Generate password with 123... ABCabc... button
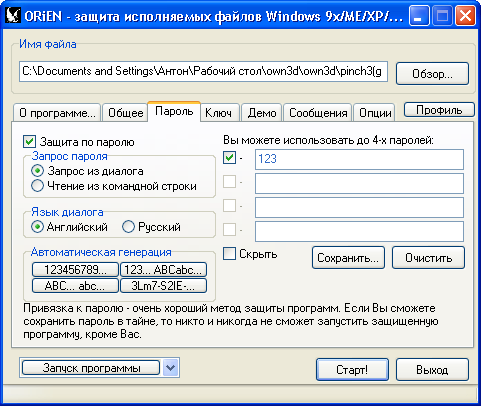Image resolution: width=481 pixels, height=406 pixels. 163,269
